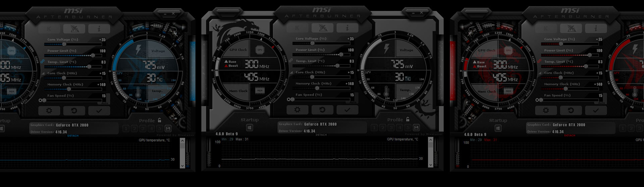Viewport: 644px width, 187px height.
Task: Click DETACH in the gray-skin window
Action: pyautogui.click(x=321, y=135)
